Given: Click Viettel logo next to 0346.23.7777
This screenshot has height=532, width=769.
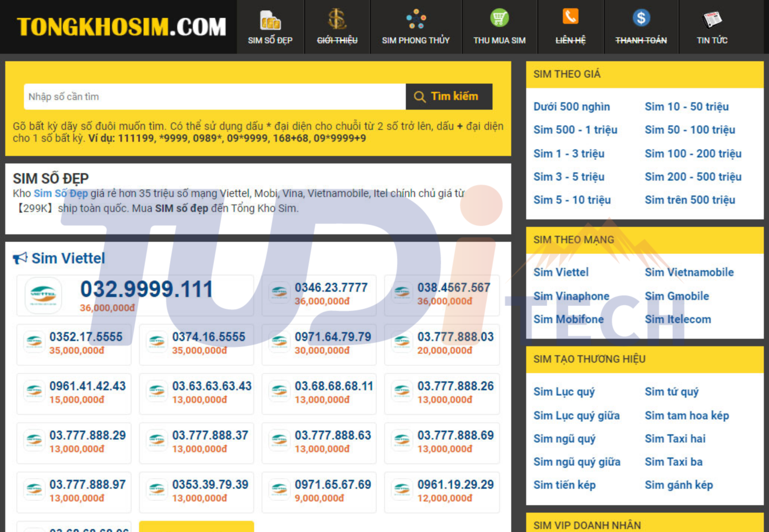Looking at the screenshot, I should pyautogui.click(x=279, y=292).
